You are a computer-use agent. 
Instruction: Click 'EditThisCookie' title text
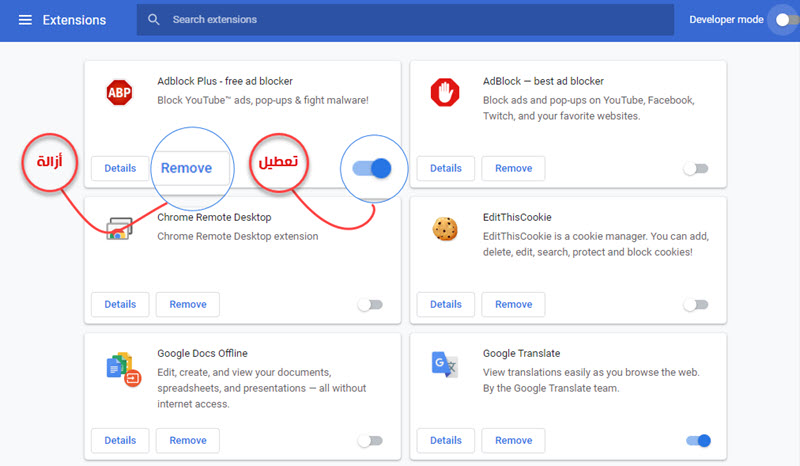[517, 217]
